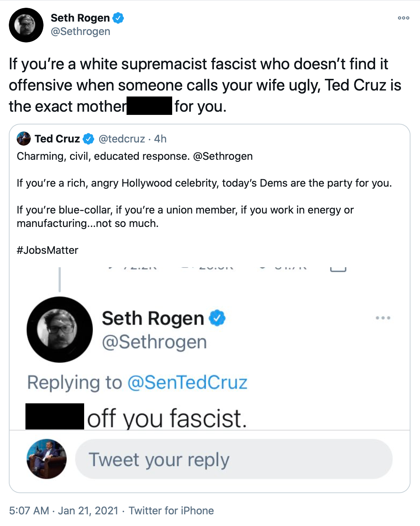Open the three-dot menu on Seth Rogen's tweet

pyautogui.click(x=403, y=18)
